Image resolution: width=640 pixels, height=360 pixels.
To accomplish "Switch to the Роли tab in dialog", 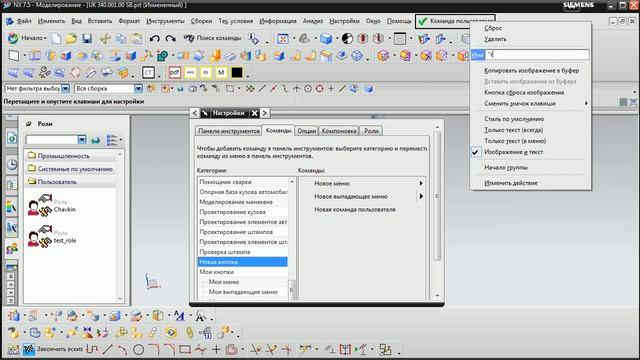I will click(371, 131).
